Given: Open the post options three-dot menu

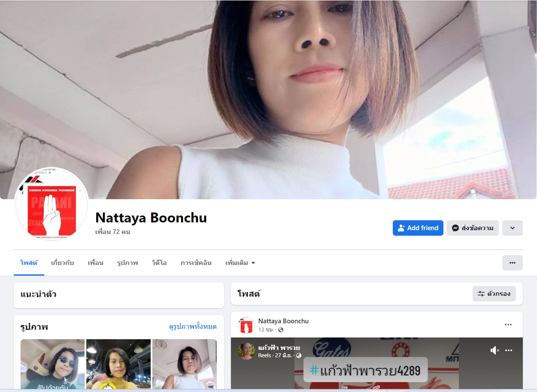Looking at the screenshot, I should pos(508,325).
